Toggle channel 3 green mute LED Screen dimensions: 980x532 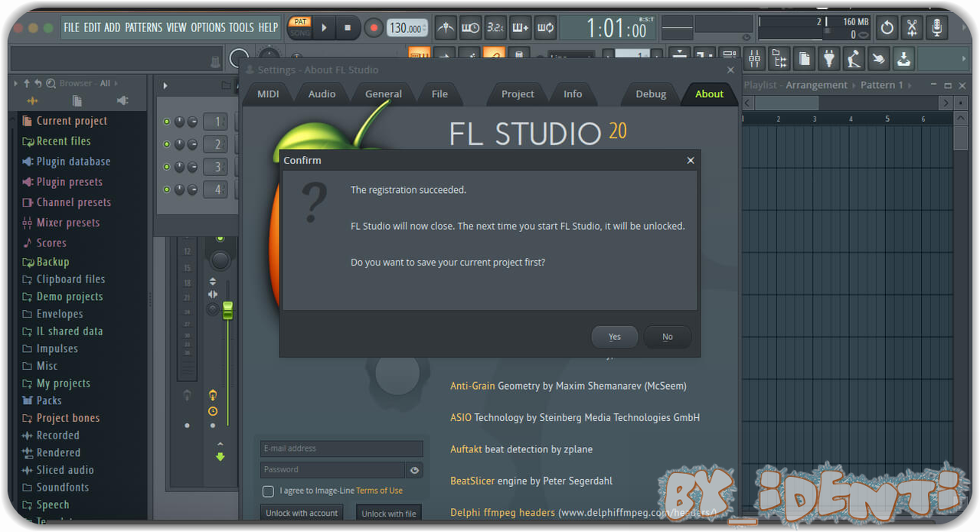166,167
